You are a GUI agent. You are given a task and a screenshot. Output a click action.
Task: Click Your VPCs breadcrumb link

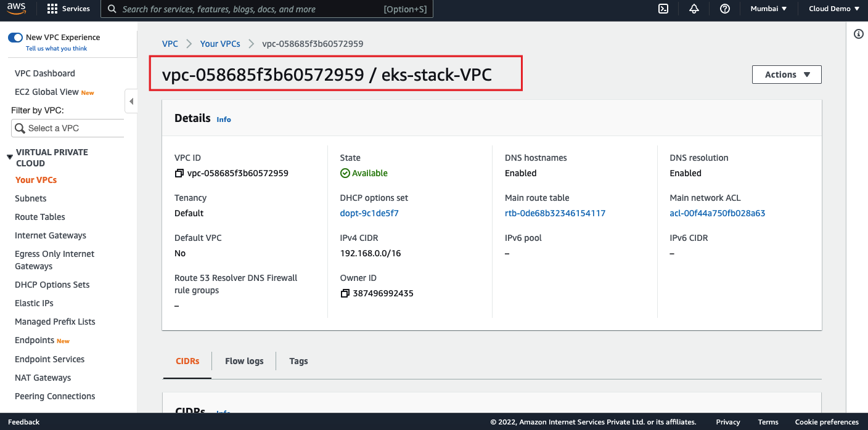[x=220, y=44]
